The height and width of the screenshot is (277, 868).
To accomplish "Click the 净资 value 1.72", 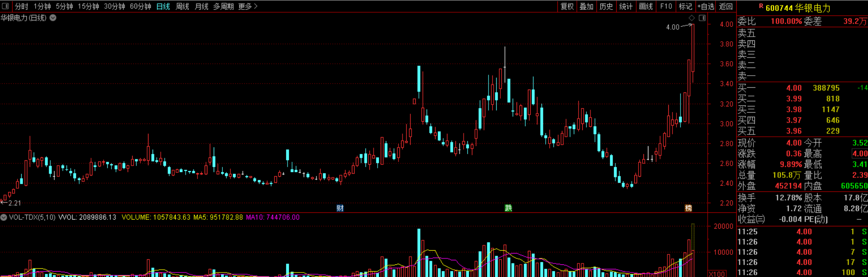I will coord(794,209).
